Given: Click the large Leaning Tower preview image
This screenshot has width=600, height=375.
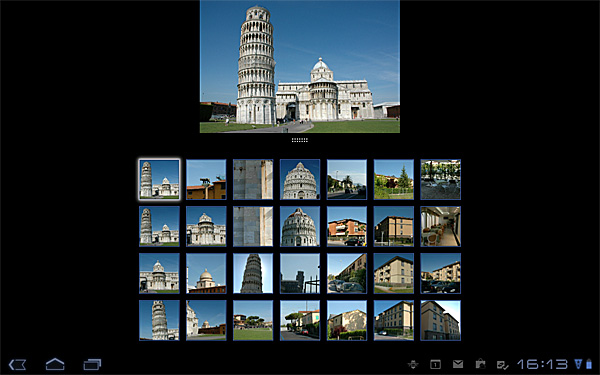Looking at the screenshot, I should point(300,67).
